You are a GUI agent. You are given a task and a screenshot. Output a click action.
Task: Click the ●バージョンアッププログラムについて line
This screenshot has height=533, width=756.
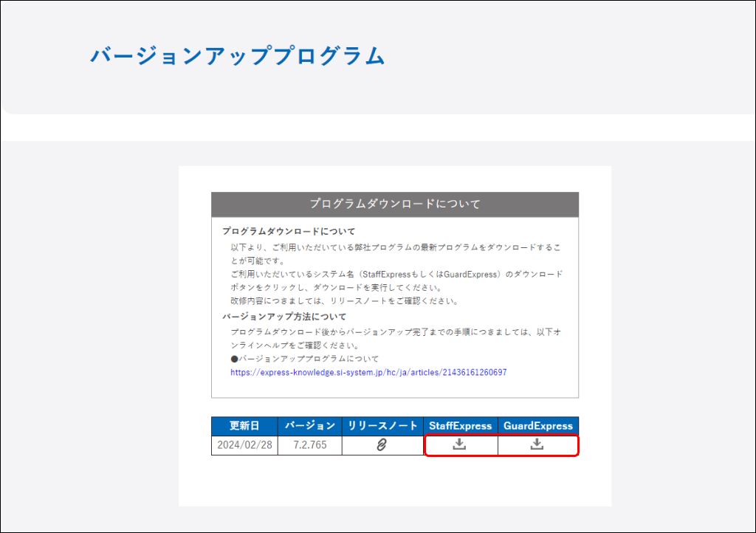pos(305,359)
